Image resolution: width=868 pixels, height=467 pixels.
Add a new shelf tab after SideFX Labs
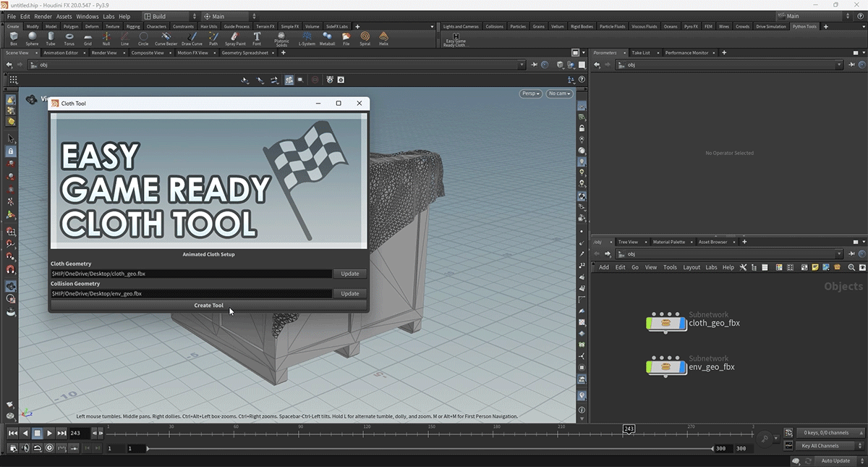357,27
